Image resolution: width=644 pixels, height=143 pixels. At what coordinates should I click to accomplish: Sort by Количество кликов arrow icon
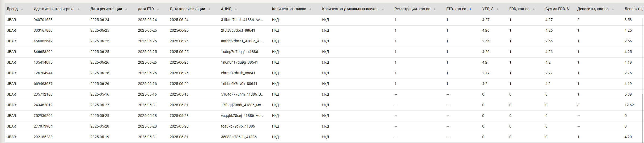tap(310, 9)
